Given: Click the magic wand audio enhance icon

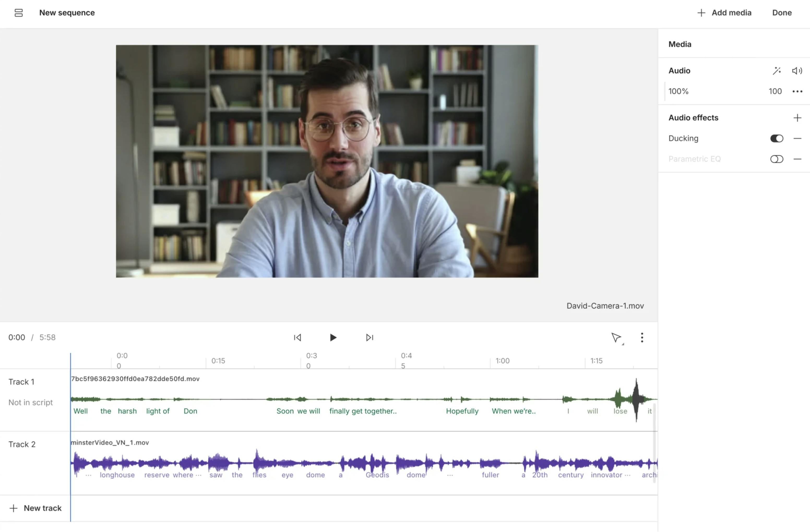Looking at the screenshot, I should click(x=776, y=71).
